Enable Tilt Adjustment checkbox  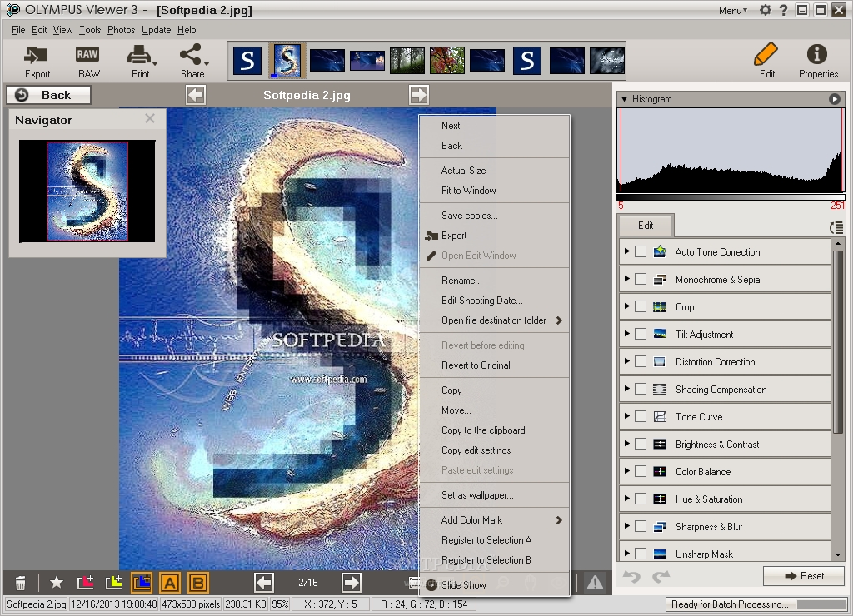pyautogui.click(x=641, y=334)
